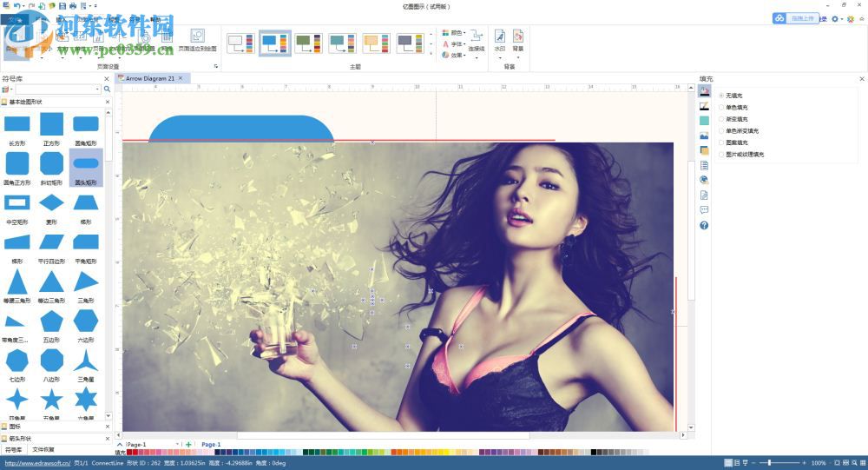
Task: Open the help question-mark icon
Action: pyautogui.click(x=704, y=225)
